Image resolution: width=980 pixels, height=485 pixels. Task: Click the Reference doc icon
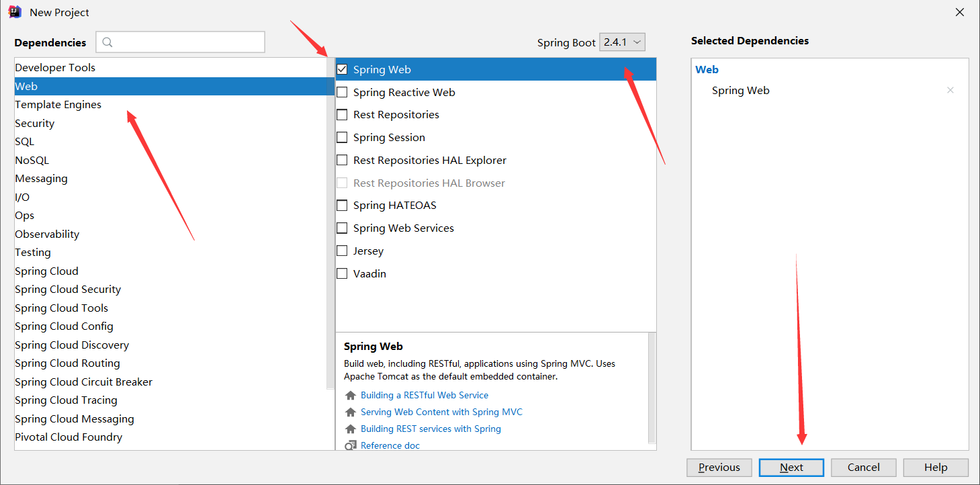point(351,445)
